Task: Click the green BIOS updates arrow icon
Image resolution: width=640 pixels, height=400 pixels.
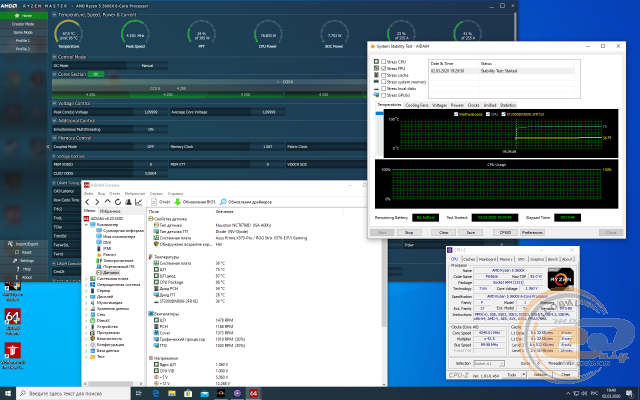Action: pos(178,202)
